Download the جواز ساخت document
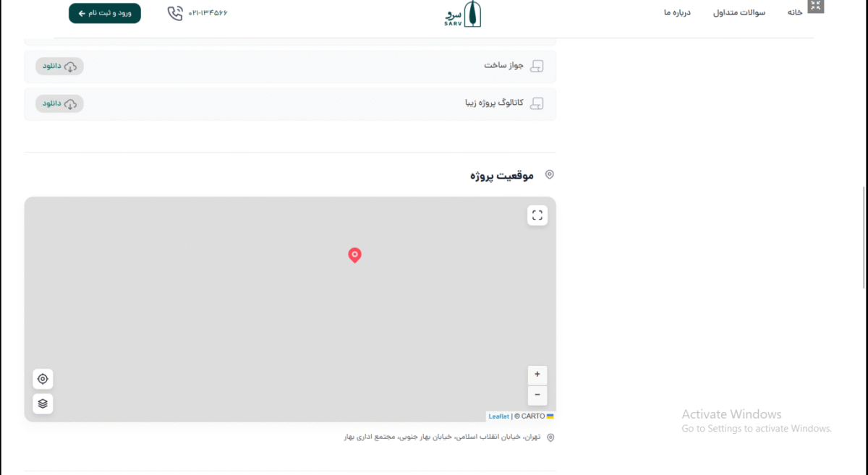This screenshot has height=475, width=868. coord(59,67)
